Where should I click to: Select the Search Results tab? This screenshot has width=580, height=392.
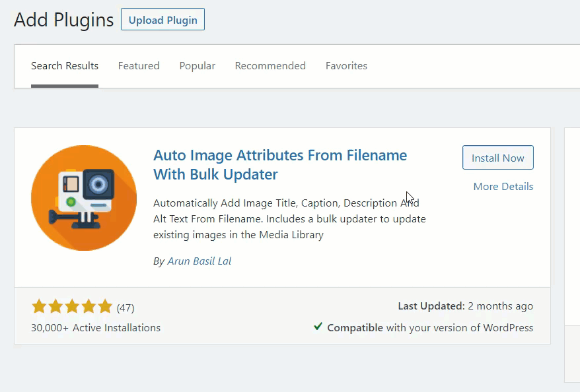pos(65,66)
